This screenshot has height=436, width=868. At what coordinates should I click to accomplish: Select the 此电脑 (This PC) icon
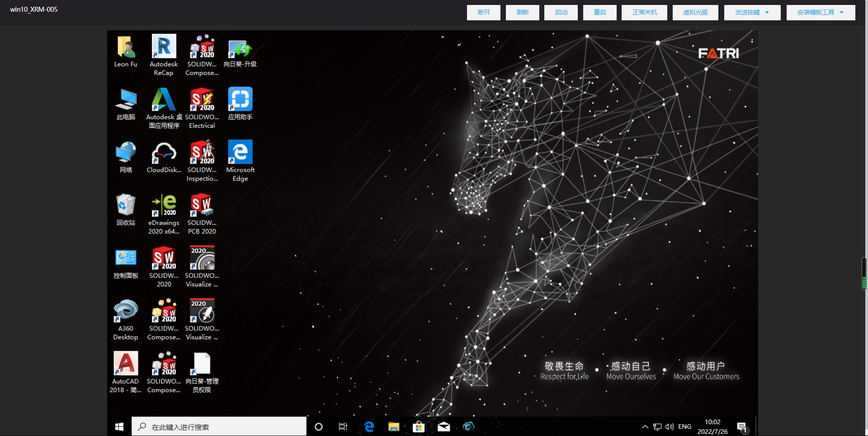(126, 104)
